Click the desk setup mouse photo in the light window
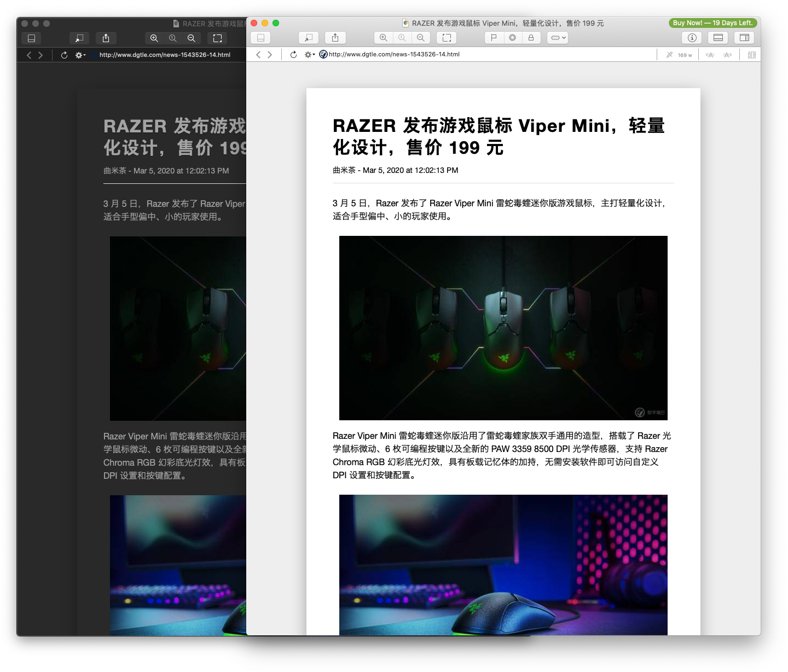Screen dimensions: 788x672 pyautogui.click(x=503, y=565)
